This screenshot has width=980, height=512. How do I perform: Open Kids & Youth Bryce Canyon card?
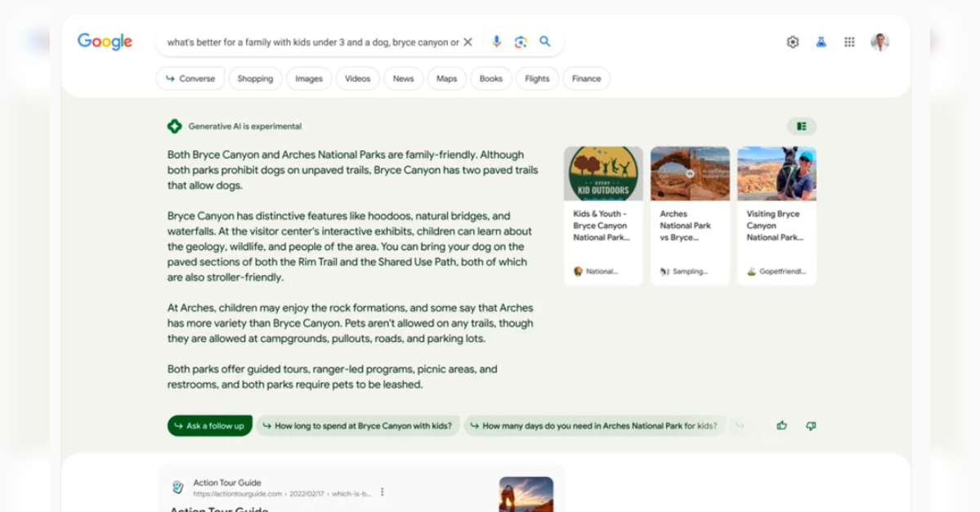click(x=603, y=216)
